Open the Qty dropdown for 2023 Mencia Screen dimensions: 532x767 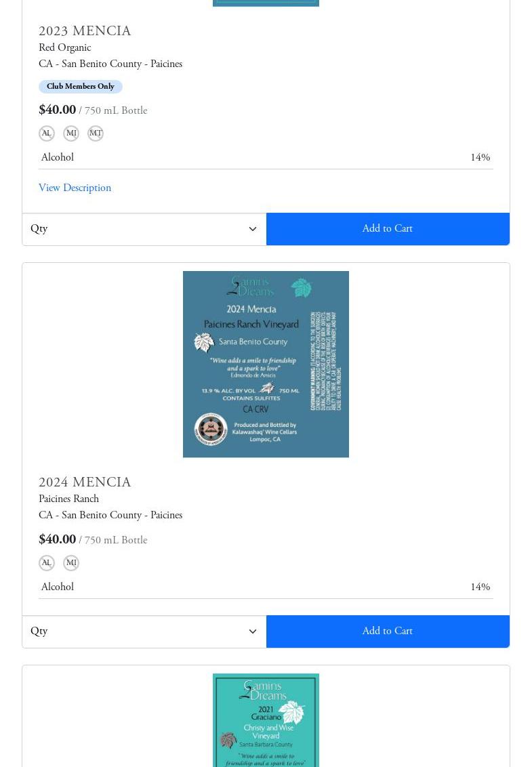pos(144,229)
